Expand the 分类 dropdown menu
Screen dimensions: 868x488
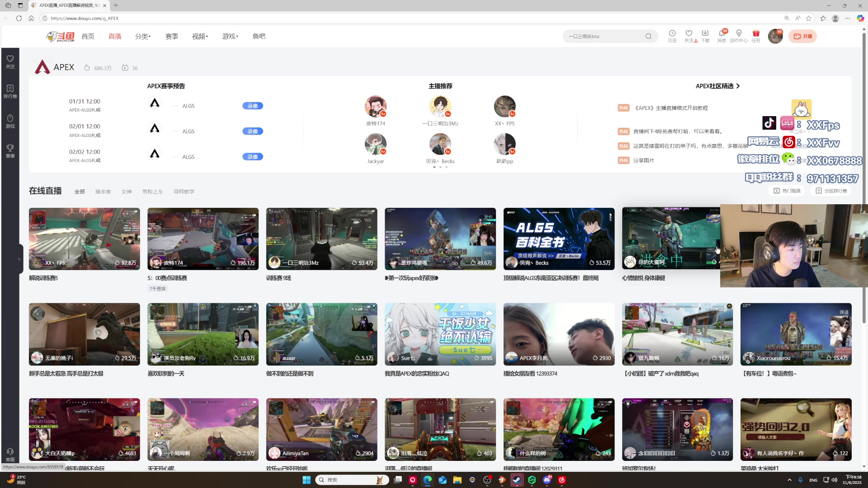pyautogui.click(x=143, y=36)
